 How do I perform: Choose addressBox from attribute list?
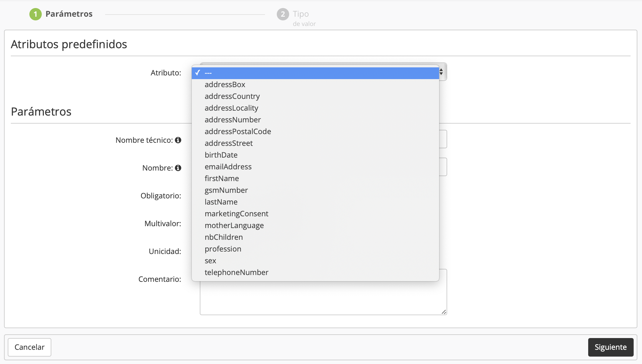(x=225, y=85)
